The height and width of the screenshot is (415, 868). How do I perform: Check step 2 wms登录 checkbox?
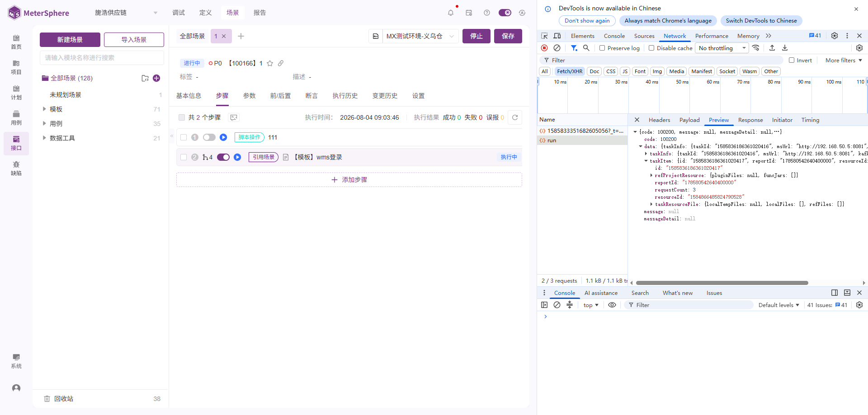coord(184,157)
